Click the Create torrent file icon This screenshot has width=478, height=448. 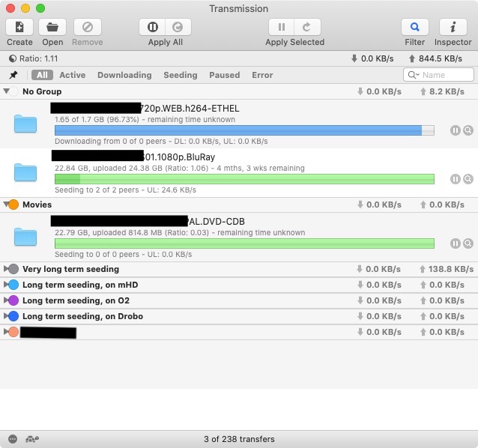point(19,27)
